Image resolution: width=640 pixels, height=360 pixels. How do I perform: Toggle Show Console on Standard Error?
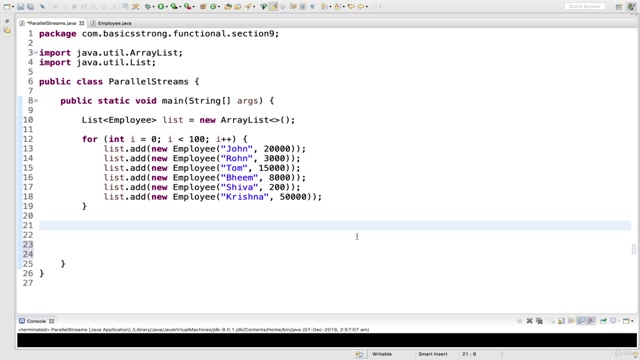(x=591, y=321)
